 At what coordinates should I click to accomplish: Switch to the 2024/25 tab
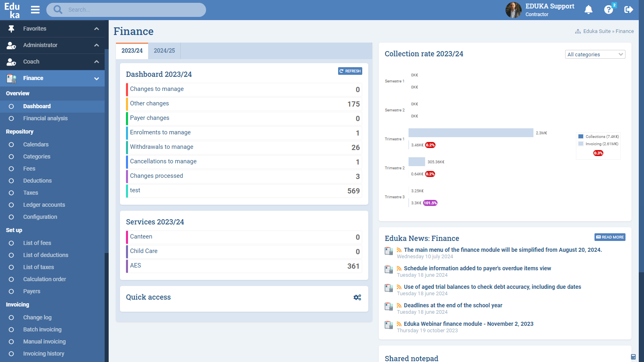(x=164, y=51)
